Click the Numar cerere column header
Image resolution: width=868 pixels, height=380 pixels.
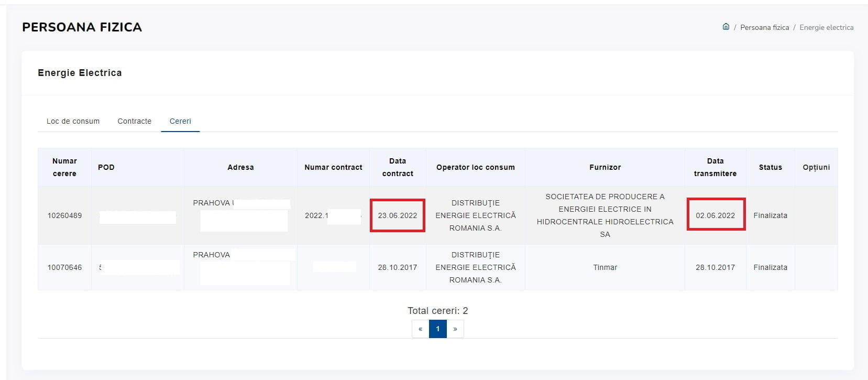(x=64, y=167)
